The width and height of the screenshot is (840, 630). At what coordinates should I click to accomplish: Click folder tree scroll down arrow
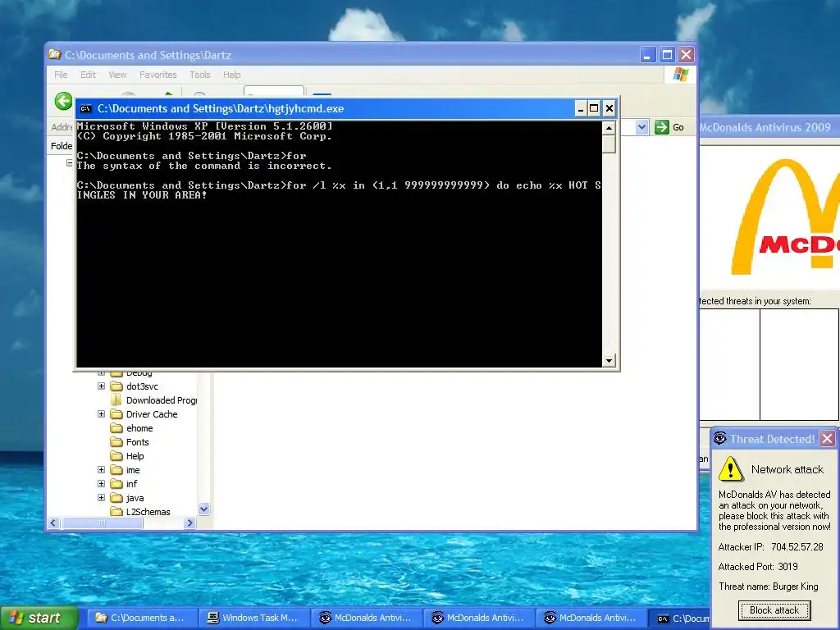[203, 509]
